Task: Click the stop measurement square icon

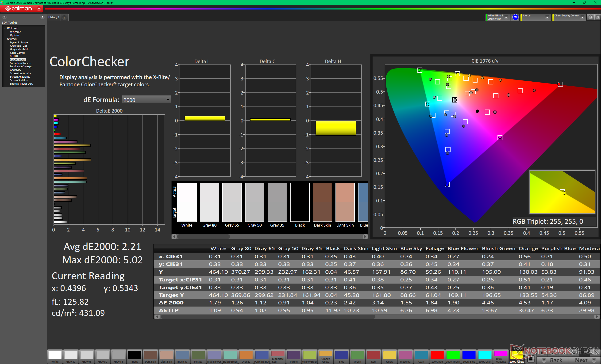Action: tap(530, 359)
